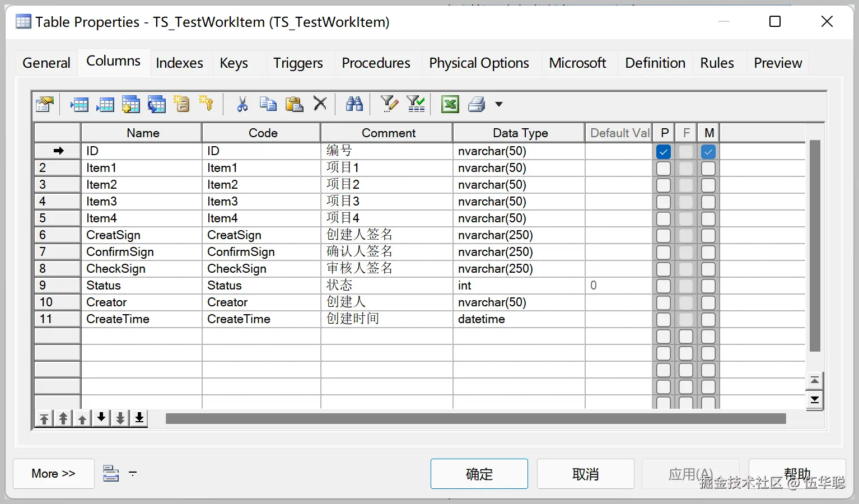
Task: Click the Create Key icon
Action: [x=207, y=104]
